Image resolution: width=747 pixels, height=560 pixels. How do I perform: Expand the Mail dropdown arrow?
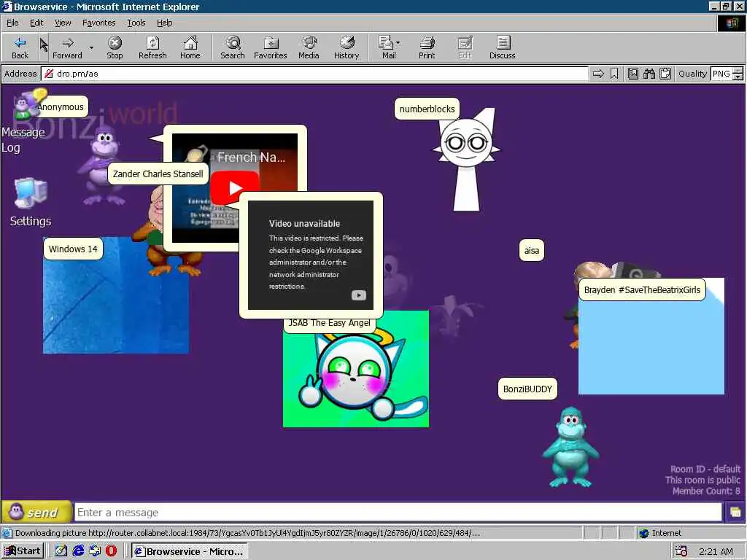[398, 43]
